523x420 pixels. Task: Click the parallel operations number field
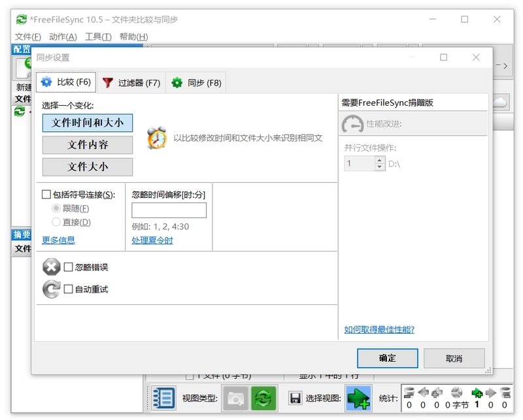360,163
